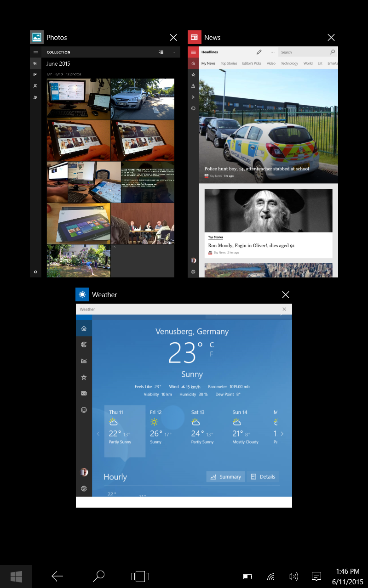Screen dimensions: 368x588
Task: Open the World tab in News
Action: [x=308, y=63]
